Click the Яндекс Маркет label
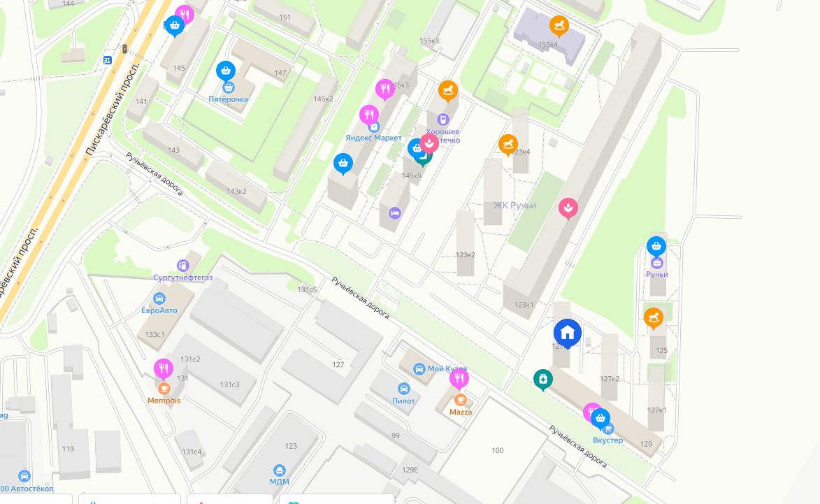 (x=373, y=138)
